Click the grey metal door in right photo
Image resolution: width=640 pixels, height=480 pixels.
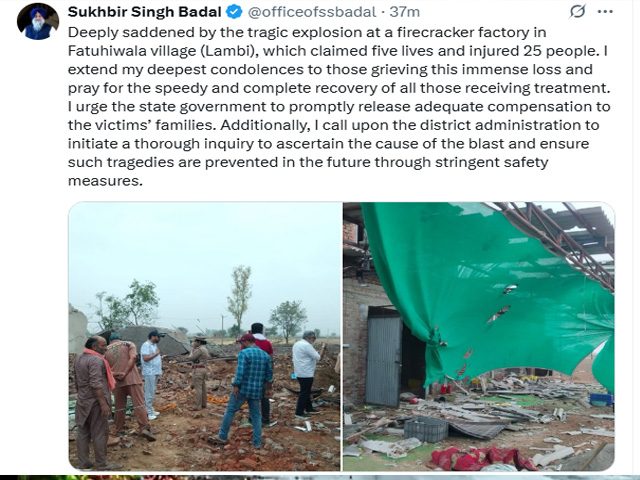click(x=384, y=359)
